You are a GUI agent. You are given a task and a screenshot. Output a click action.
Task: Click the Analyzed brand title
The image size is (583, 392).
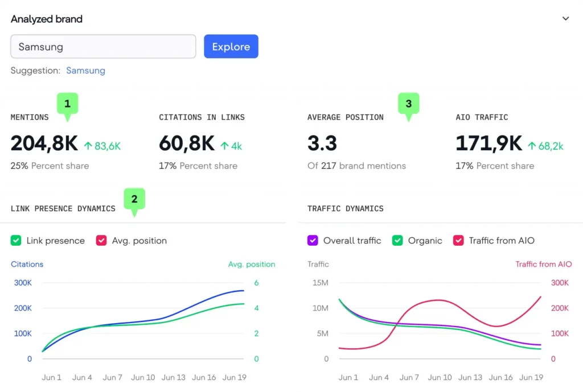click(47, 19)
